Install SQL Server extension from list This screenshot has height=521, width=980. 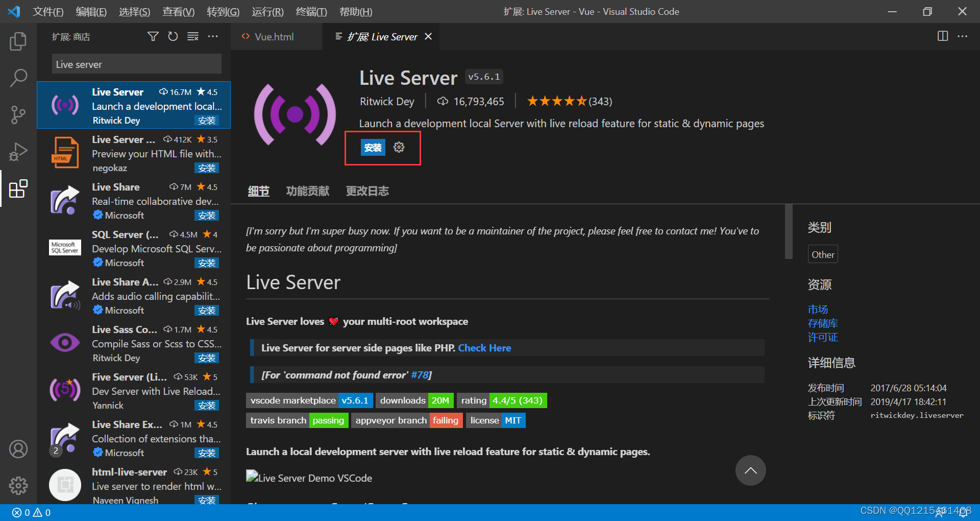tap(207, 263)
